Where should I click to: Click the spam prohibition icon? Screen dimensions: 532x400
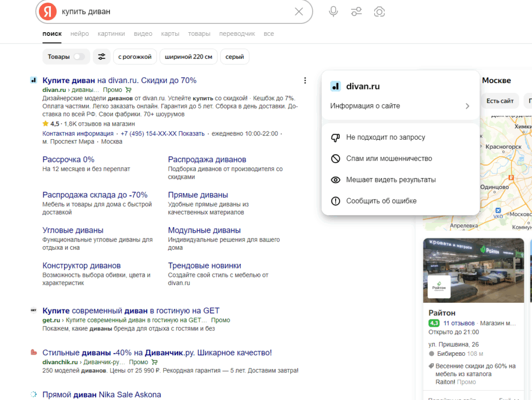(x=336, y=159)
